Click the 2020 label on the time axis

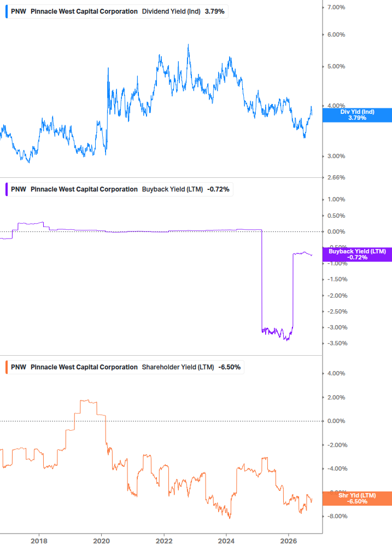[101, 541]
